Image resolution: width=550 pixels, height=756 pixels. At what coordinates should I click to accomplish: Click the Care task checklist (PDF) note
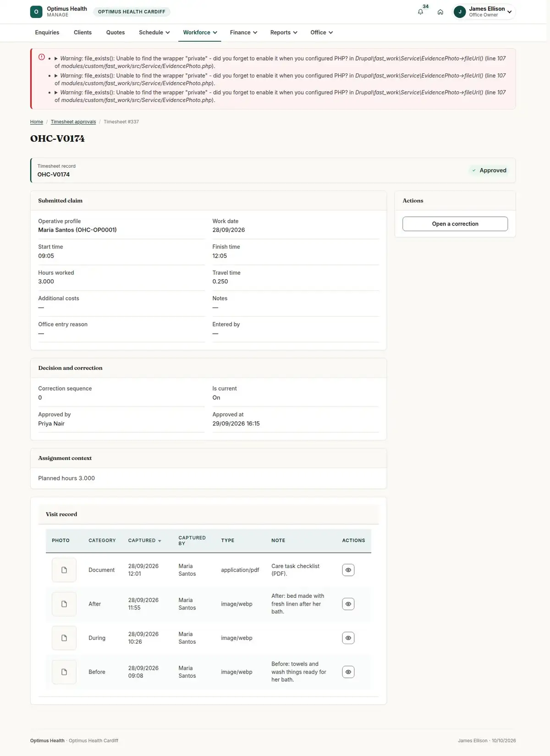click(295, 570)
